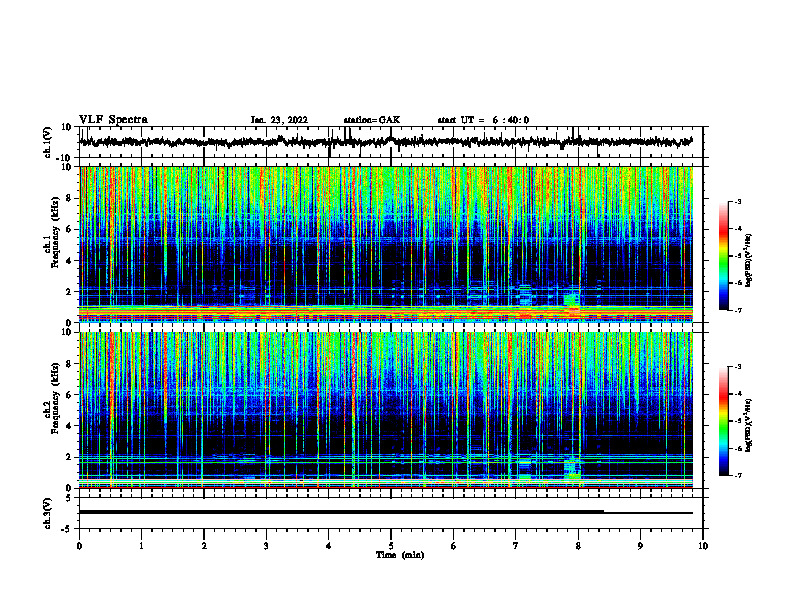Click time axis tick label "5"
Viewport: 792px width, 612px height.
point(391,546)
